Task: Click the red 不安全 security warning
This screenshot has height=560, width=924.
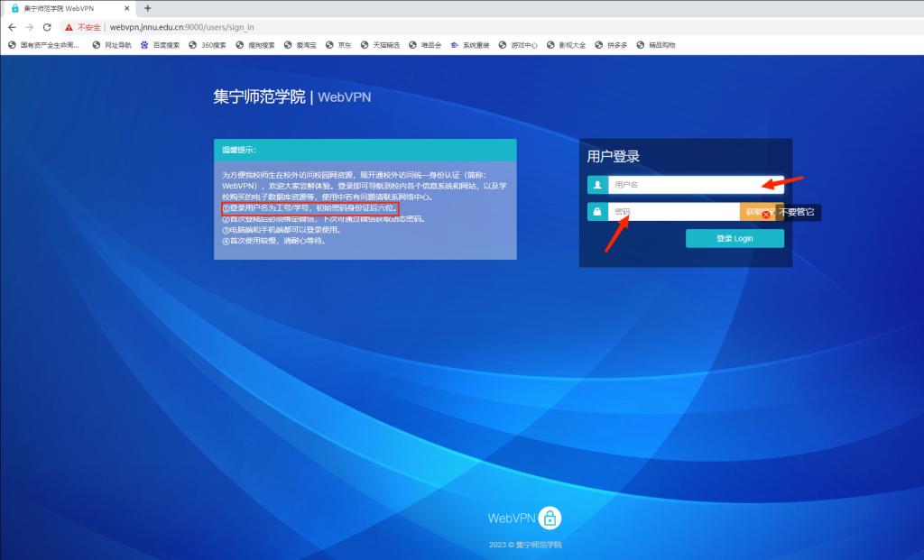Action: (83, 27)
